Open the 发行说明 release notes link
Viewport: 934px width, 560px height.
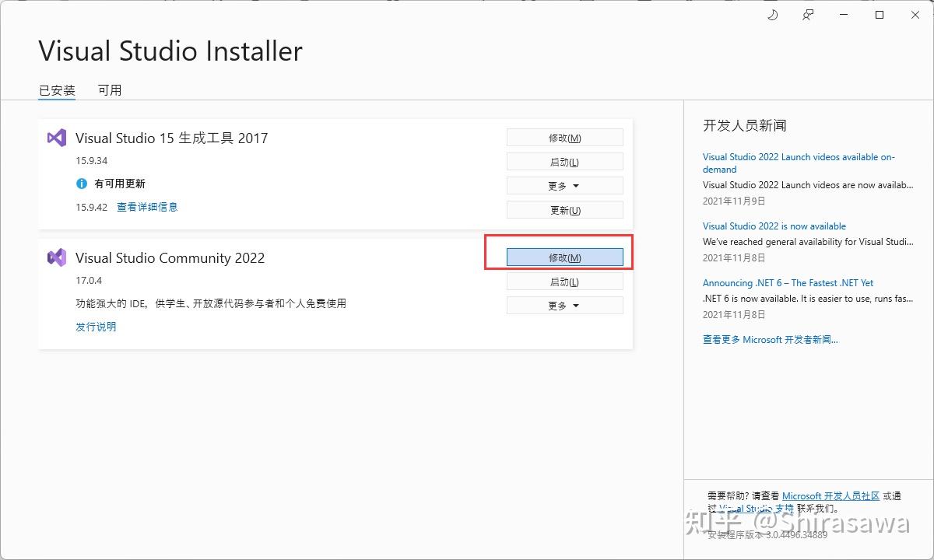pos(96,327)
